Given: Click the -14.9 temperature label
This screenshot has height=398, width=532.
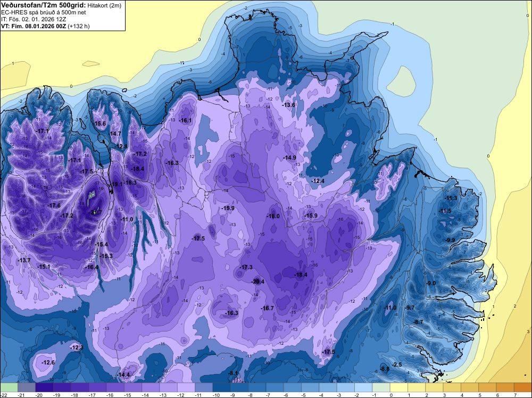Looking at the screenshot, I should click(290, 158).
